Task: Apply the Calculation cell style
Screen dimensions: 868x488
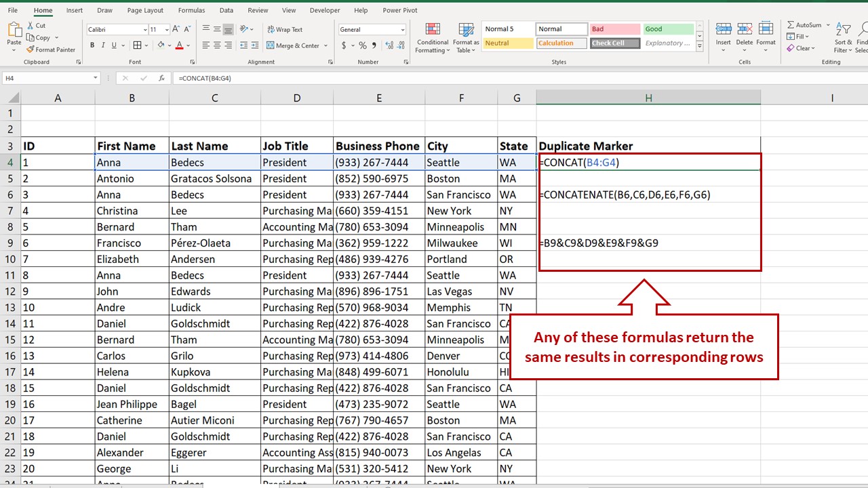Action: [561, 43]
